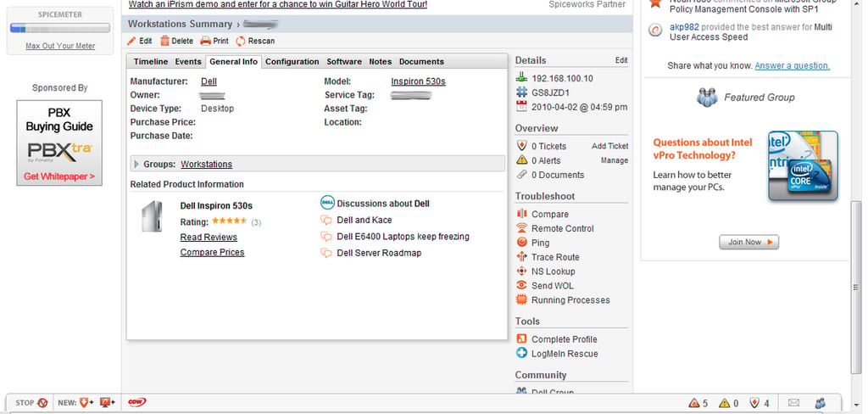Open the Workstations group link

pyautogui.click(x=207, y=164)
